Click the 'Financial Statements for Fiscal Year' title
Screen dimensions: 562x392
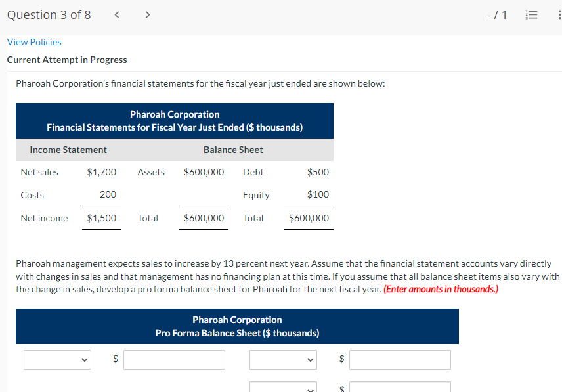pos(175,127)
